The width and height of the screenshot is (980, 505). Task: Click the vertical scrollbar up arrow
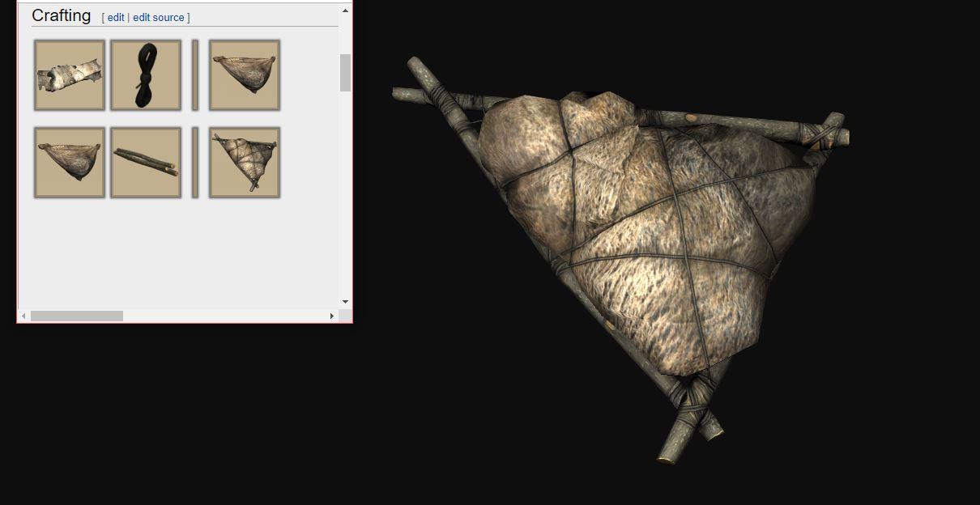(344, 9)
